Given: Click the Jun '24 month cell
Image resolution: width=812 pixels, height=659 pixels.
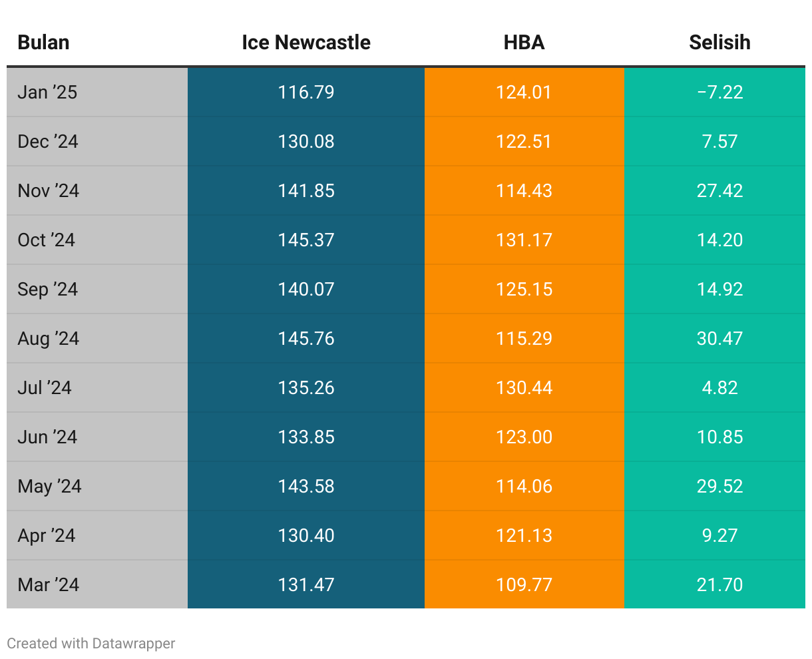Looking at the screenshot, I should pos(47,437).
